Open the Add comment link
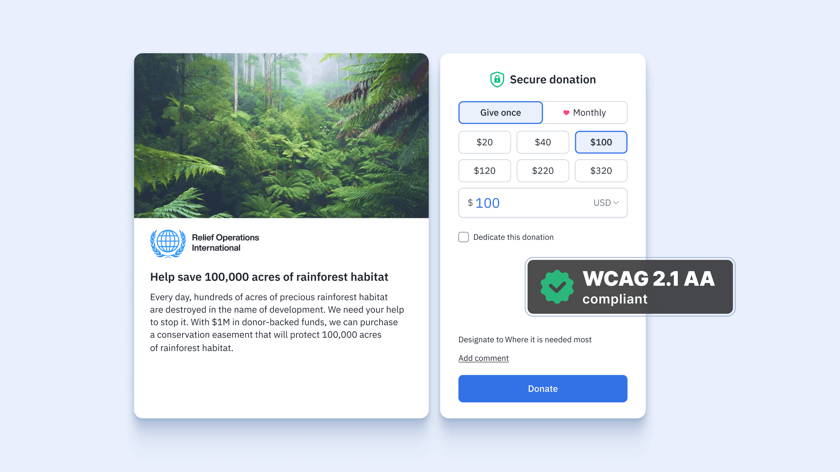The image size is (840, 472). coord(483,358)
